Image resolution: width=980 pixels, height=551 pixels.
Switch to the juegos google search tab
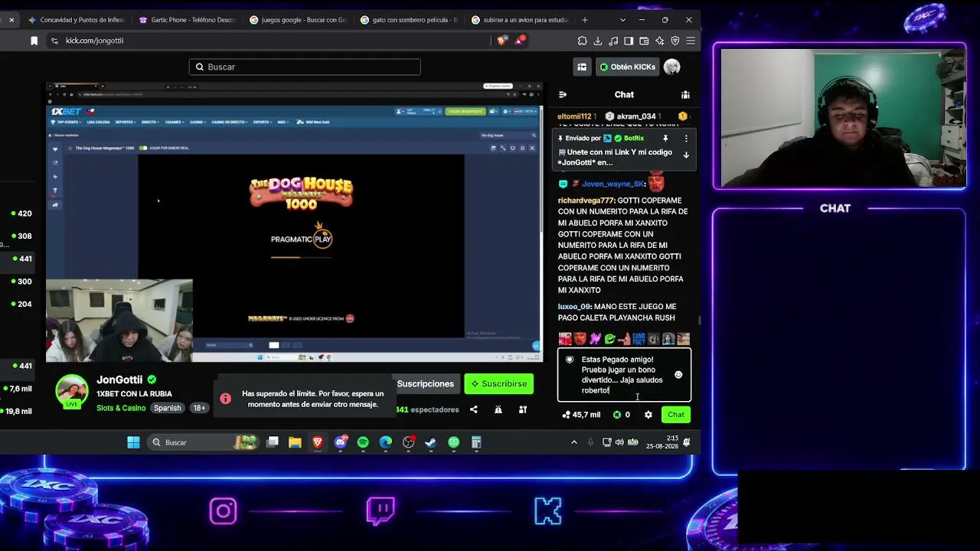298,20
